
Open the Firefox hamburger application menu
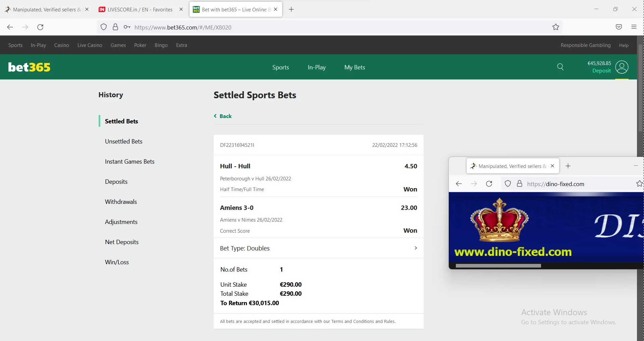pyautogui.click(x=634, y=27)
